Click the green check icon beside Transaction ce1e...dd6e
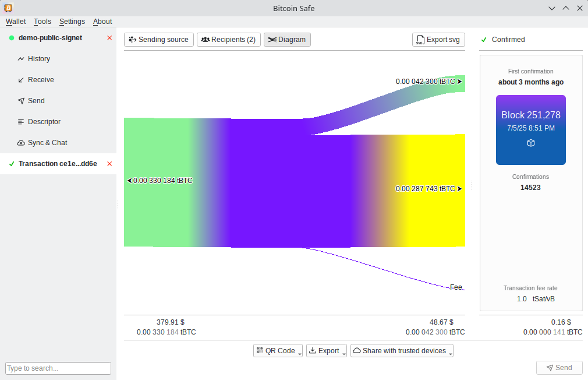 pos(12,164)
